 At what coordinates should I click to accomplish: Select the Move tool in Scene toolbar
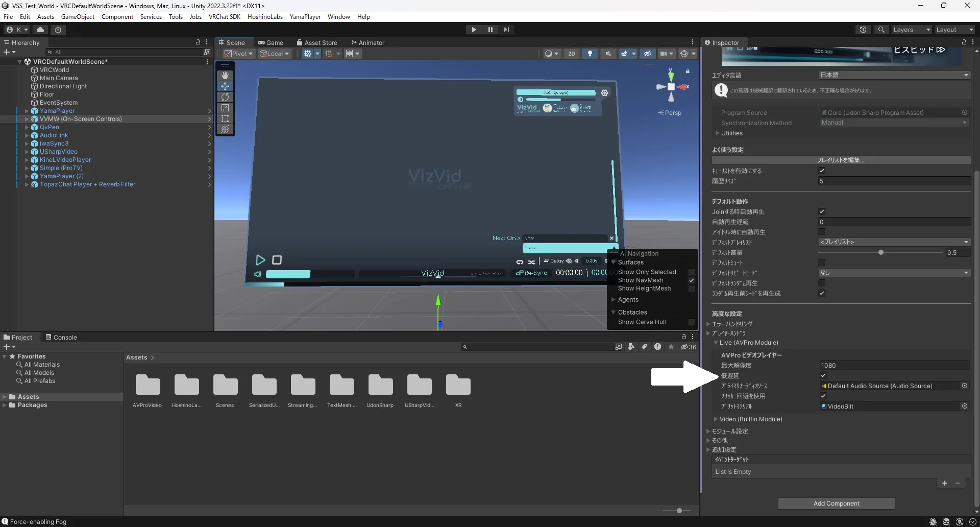coord(225,86)
